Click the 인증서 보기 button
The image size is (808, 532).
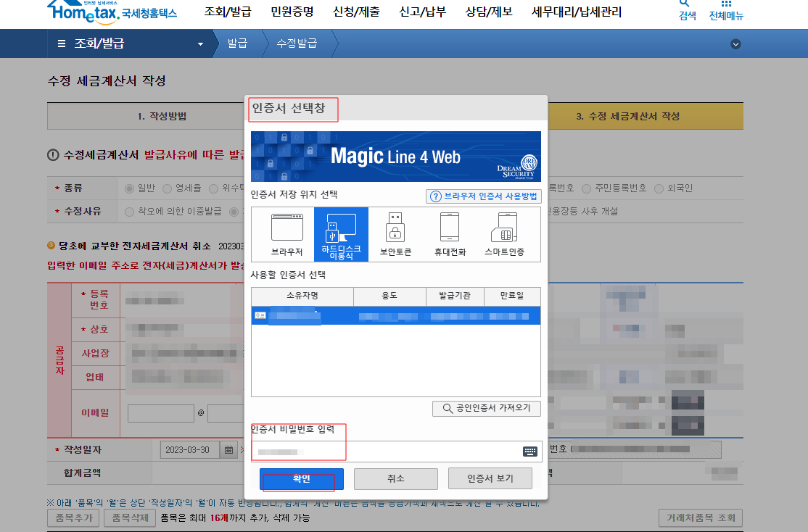(490, 479)
